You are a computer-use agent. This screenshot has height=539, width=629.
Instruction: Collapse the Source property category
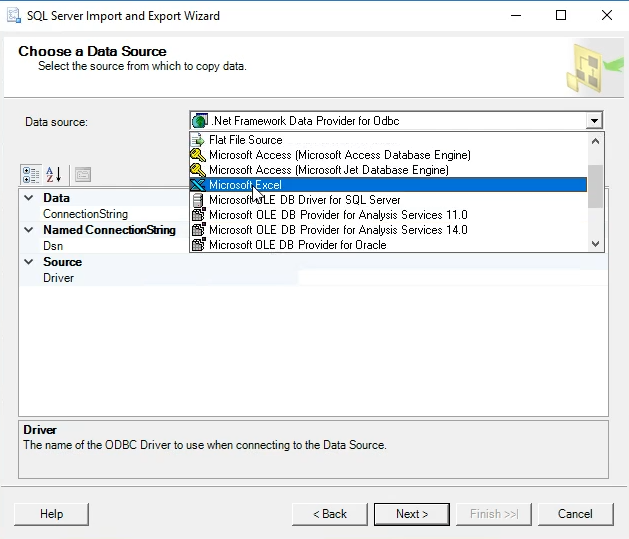tap(28, 262)
